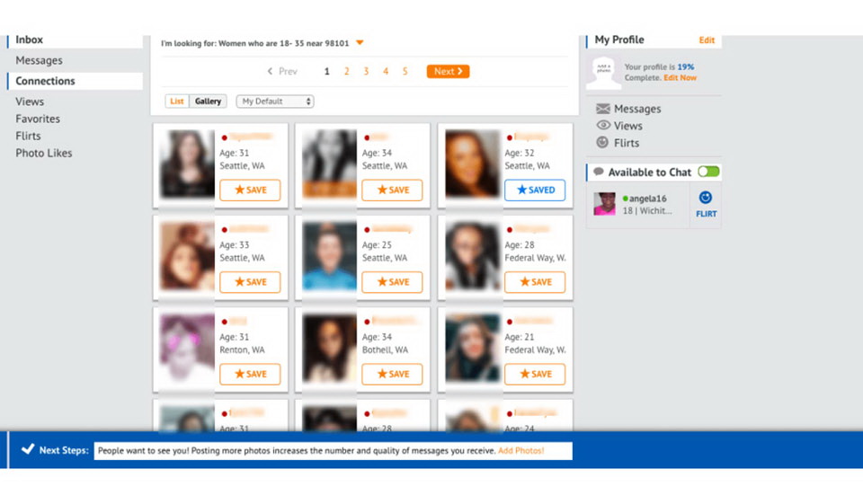This screenshot has height=504, width=863.
Task: Open the thumbnail of the 25-year-old Seattle profile
Action: (x=329, y=256)
